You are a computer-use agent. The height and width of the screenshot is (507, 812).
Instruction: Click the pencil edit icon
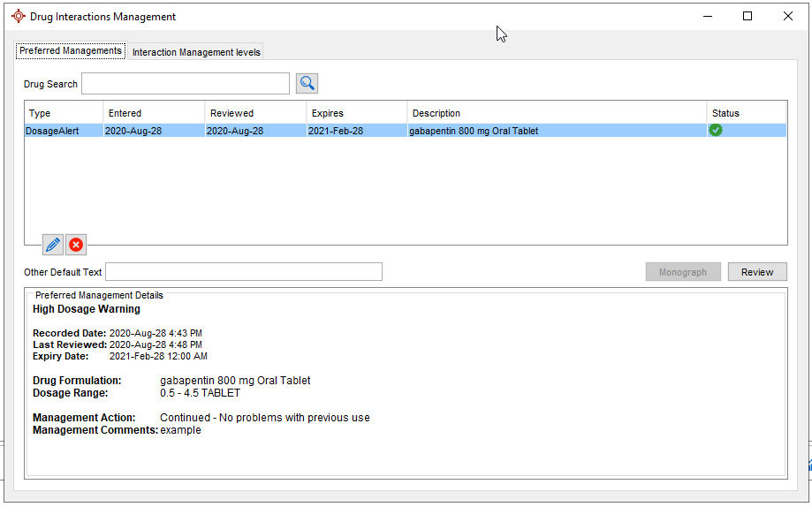(x=53, y=245)
